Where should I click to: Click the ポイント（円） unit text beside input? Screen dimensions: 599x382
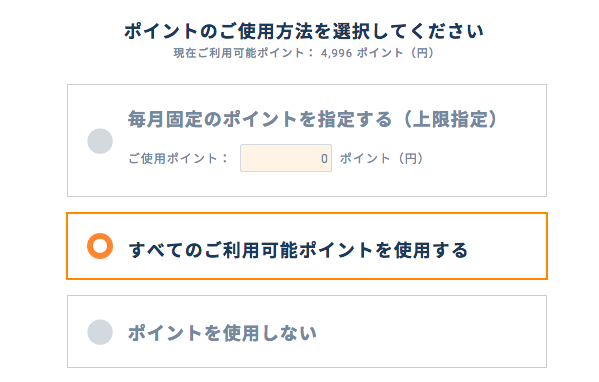point(382,158)
